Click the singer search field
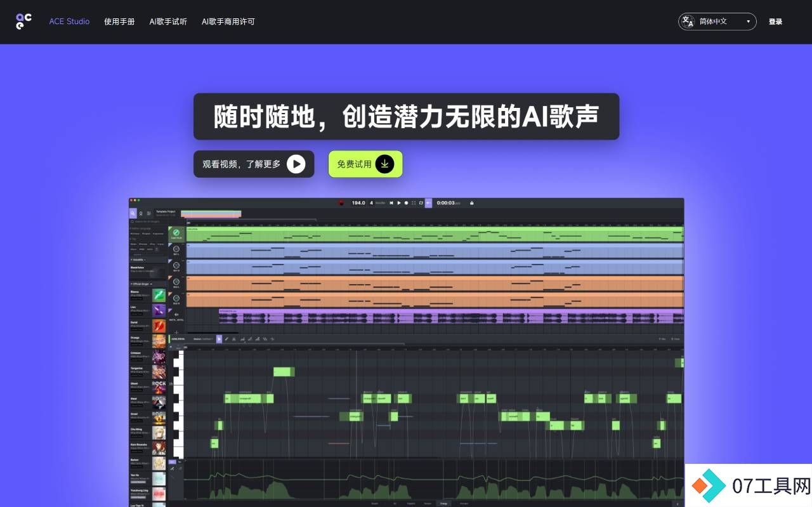Screen dimensions: 812x507 click(148, 221)
